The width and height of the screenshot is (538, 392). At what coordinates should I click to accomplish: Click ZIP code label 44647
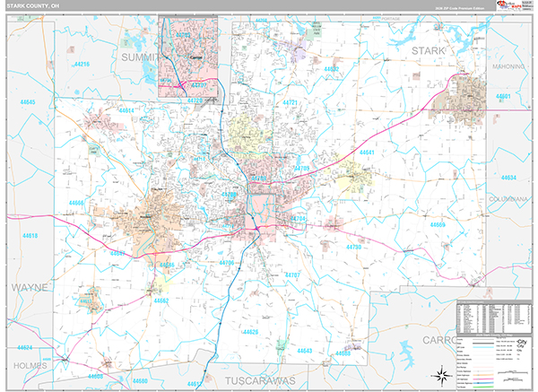click(x=117, y=254)
